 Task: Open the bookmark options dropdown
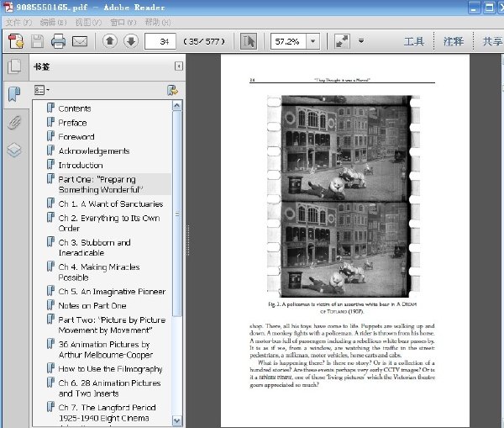42,90
